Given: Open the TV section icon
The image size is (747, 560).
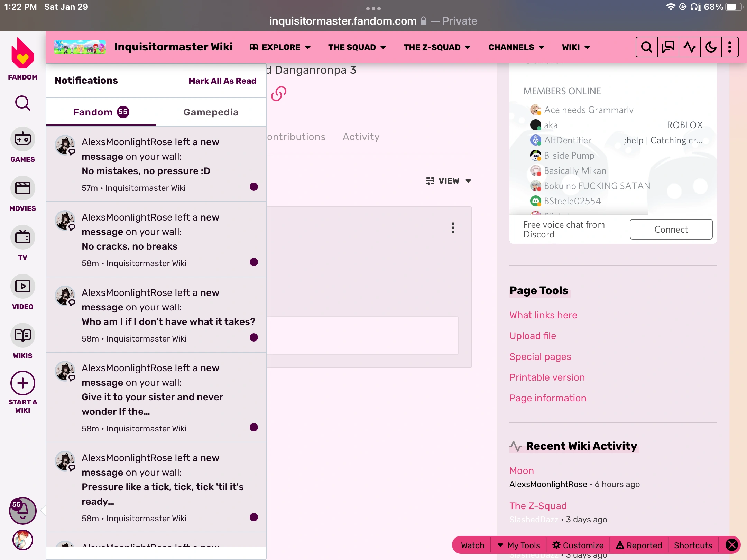Looking at the screenshot, I should (x=22, y=238).
